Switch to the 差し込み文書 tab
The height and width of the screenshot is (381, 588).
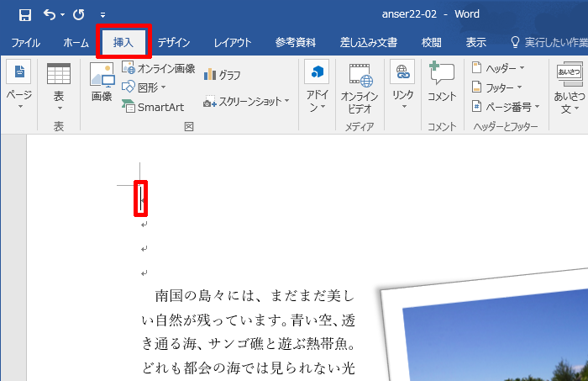(x=368, y=42)
